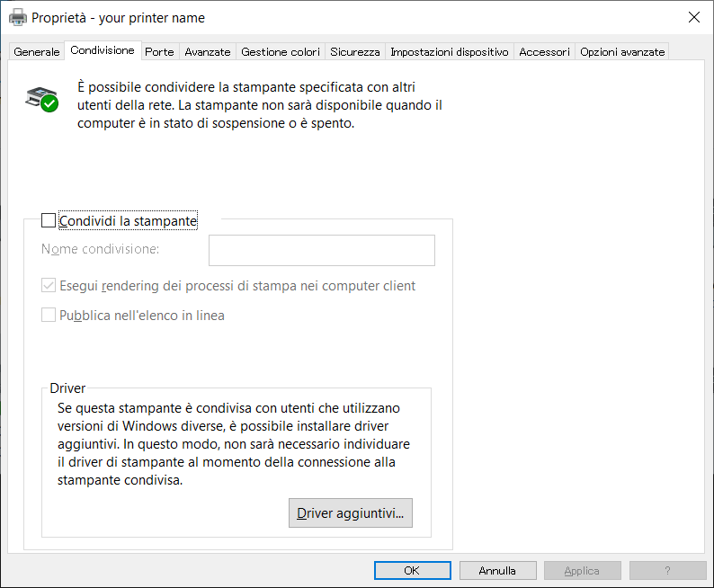Enable the Condividi la stampante checkbox
The image size is (714, 588).
coord(49,220)
